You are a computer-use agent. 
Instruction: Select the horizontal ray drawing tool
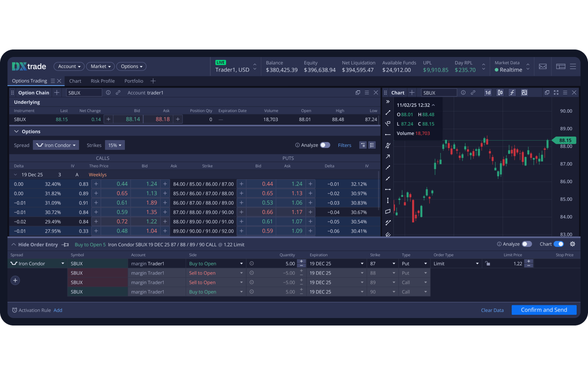[x=388, y=134]
